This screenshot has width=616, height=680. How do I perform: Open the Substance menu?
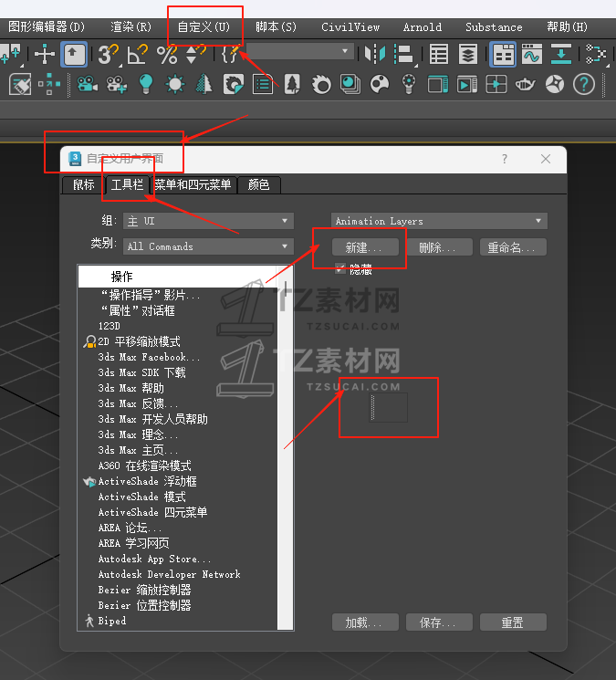point(494,26)
